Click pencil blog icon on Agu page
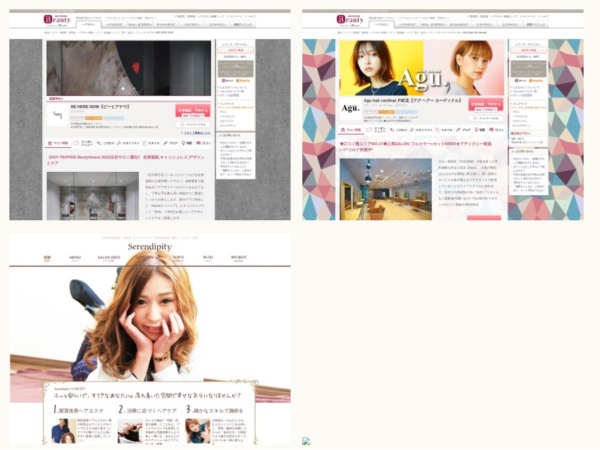This screenshot has width=600, height=450. [458, 130]
